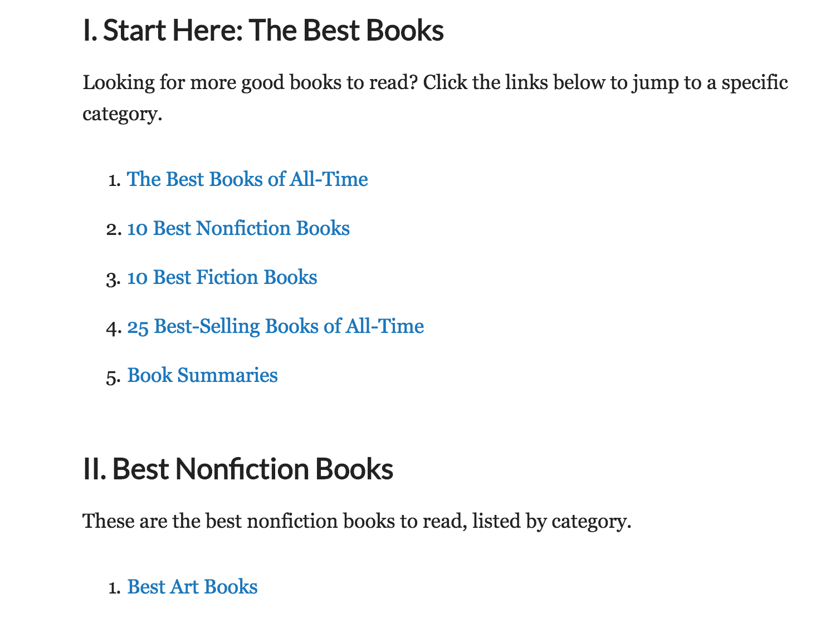Click list number 1 beside Best Books of All-Time

(x=114, y=180)
